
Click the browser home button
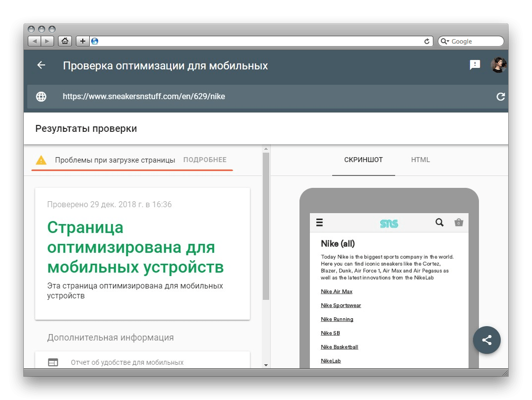pyautogui.click(x=65, y=41)
